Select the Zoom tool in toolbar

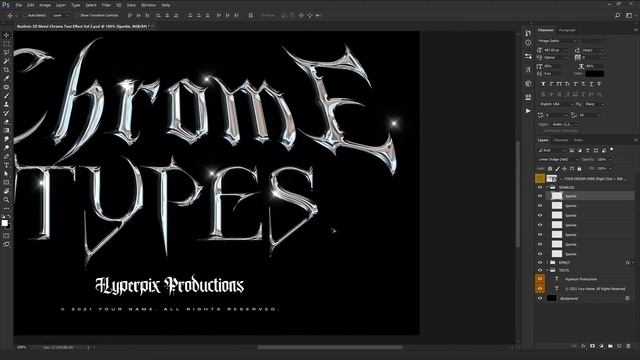point(6,200)
